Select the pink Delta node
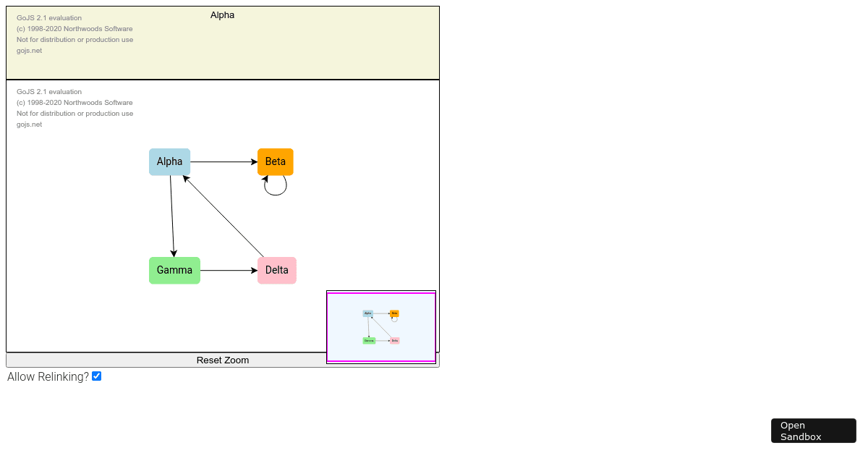Viewport: 868px width, 456px height. 276,270
